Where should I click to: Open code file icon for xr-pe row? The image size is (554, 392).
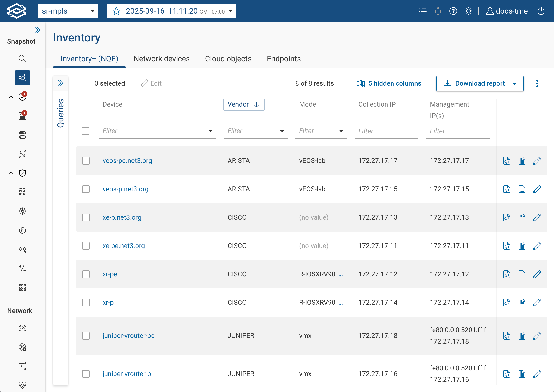pos(507,274)
